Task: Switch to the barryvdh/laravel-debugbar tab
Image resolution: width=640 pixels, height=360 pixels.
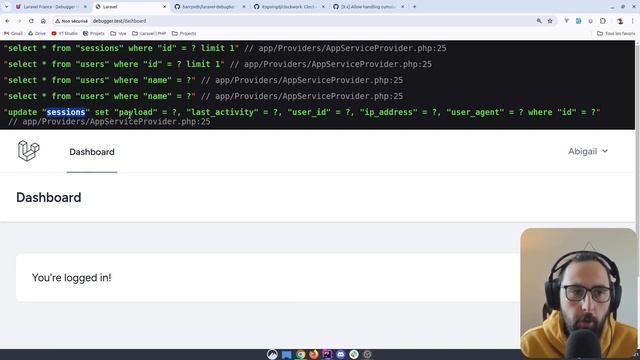Action: point(210,7)
